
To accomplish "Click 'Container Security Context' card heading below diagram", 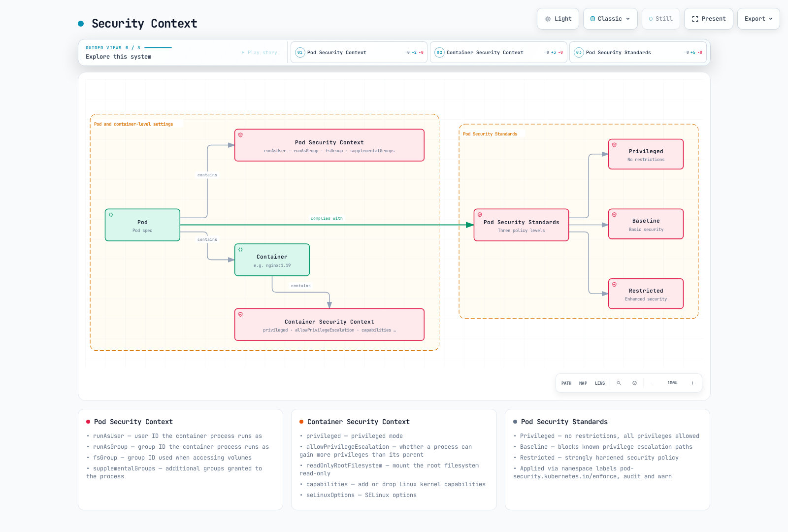I will [x=359, y=422].
